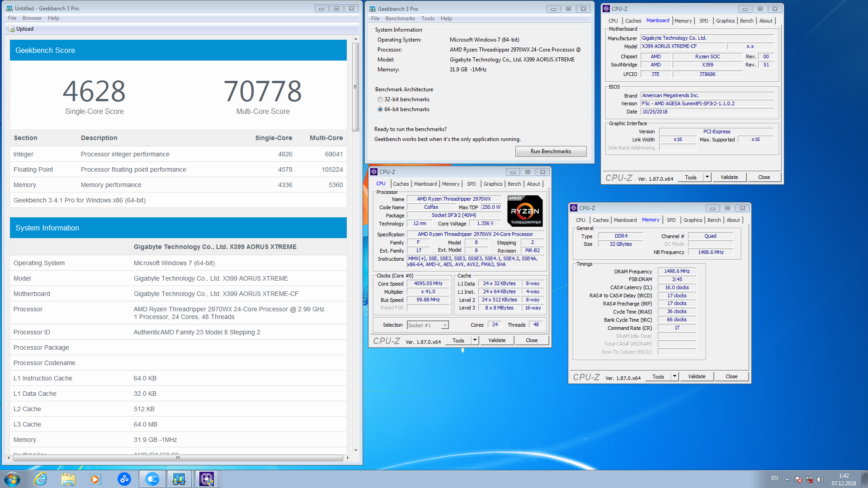Viewport: 868px width, 488px height.
Task: Open Tools menu in Geekbench 3 Pro
Action: (x=428, y=19)
